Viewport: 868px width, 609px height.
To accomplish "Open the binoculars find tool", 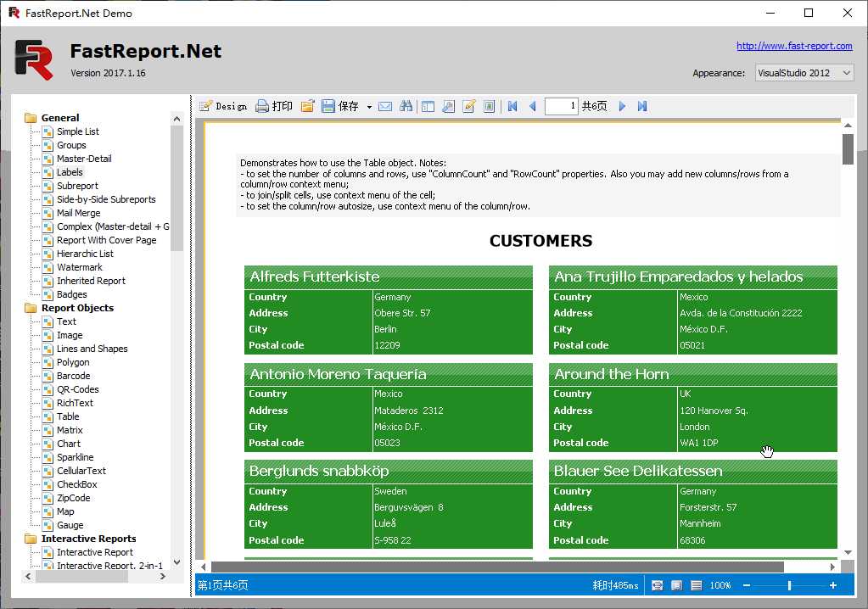I will tap(406, 106).
